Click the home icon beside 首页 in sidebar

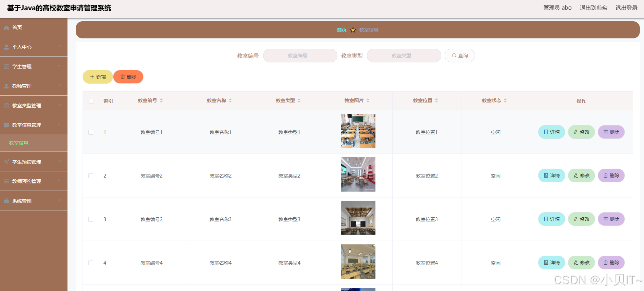click(x=7, y=28)
